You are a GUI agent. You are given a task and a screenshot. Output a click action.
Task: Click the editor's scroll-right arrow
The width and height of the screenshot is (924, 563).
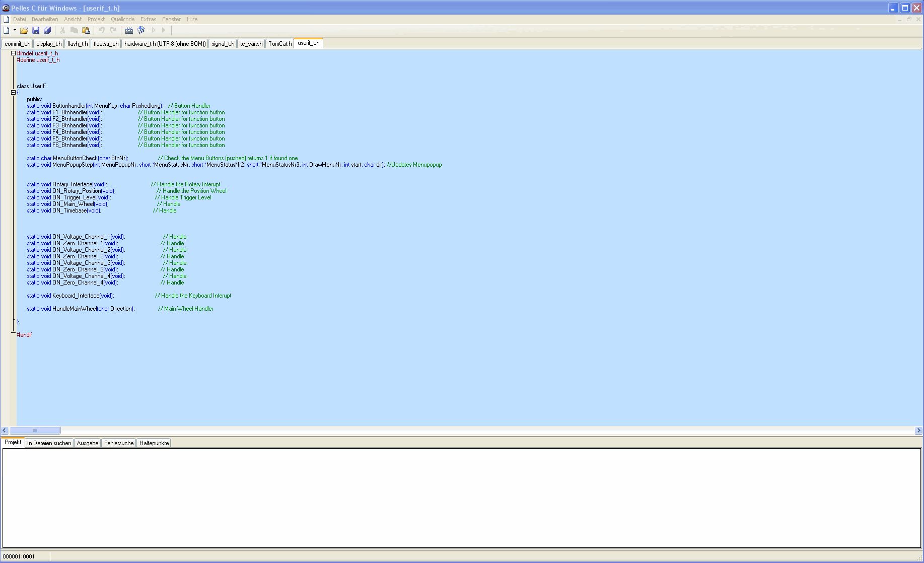click(x=918, y=431)
